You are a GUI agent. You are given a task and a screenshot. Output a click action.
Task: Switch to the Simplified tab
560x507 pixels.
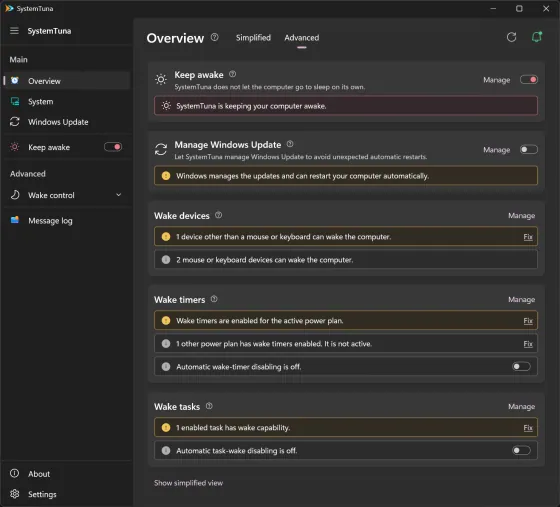(x=253, y=37)
